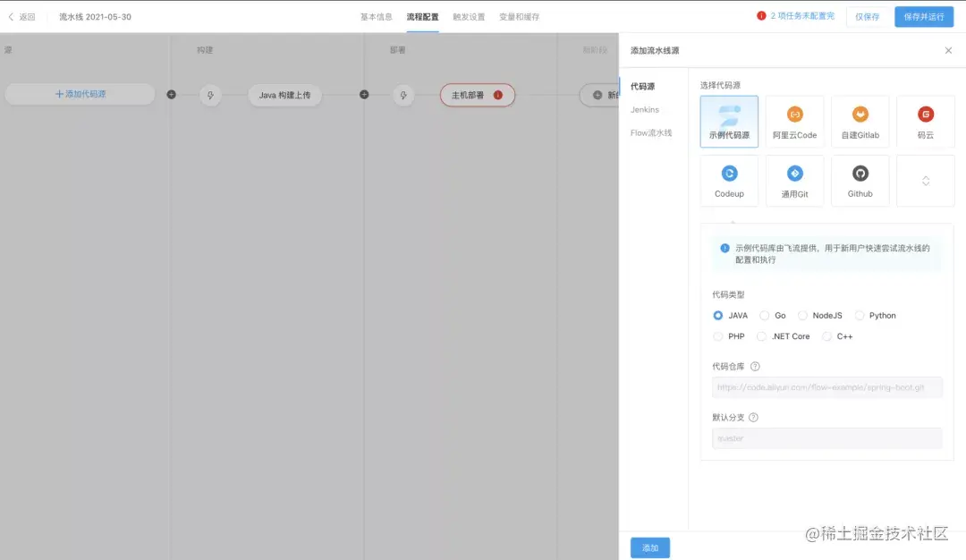Click plus icon before 部署 stage
Viewport: 966px width, 560px height.
coord(364,94)
